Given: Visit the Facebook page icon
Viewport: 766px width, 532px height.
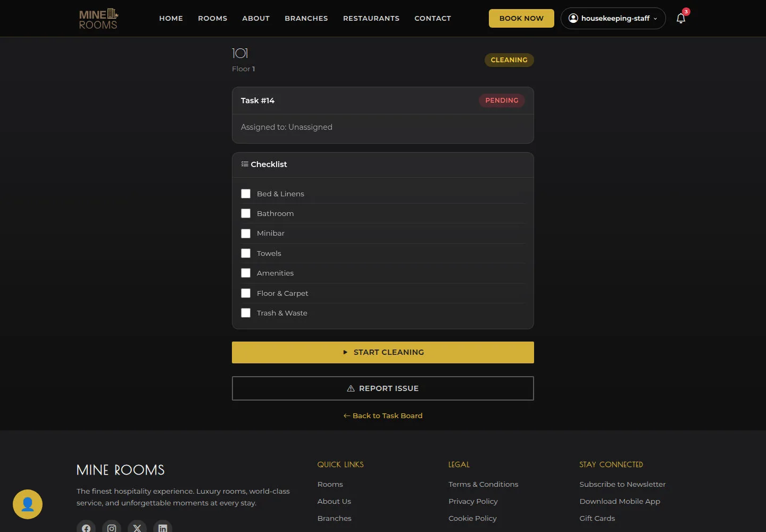Looking at the screenshot, I should click(x=86, y=528).
